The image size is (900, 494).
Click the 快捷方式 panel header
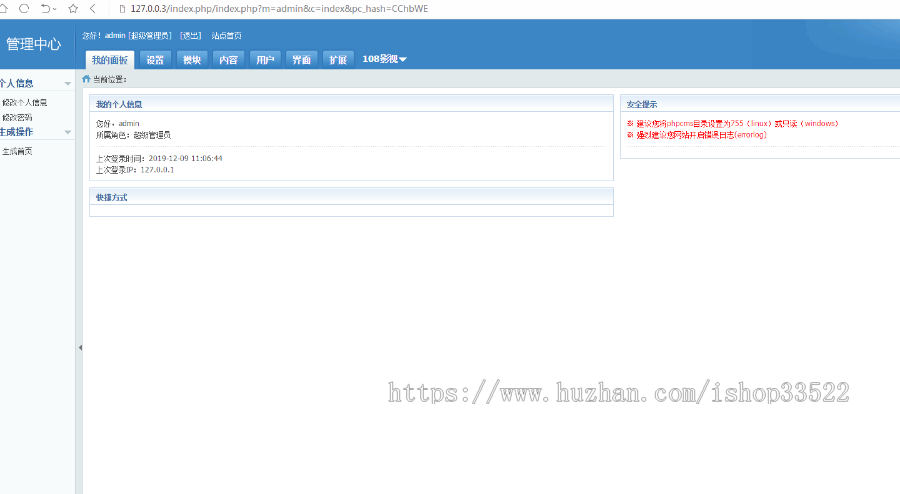coord(351,197)
